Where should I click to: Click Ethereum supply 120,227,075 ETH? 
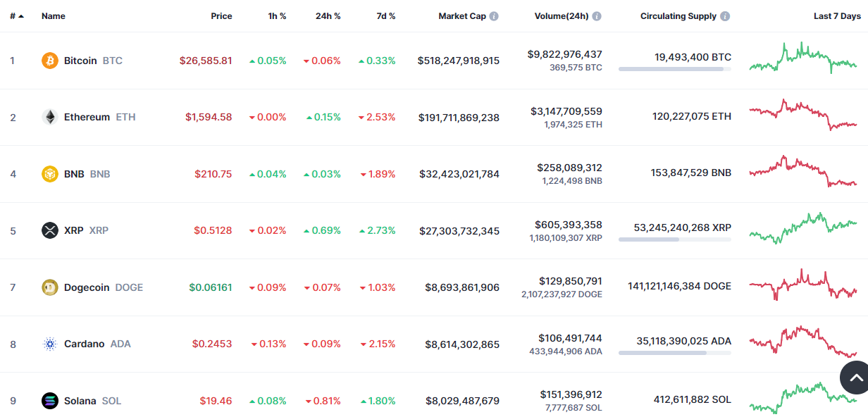692,116
